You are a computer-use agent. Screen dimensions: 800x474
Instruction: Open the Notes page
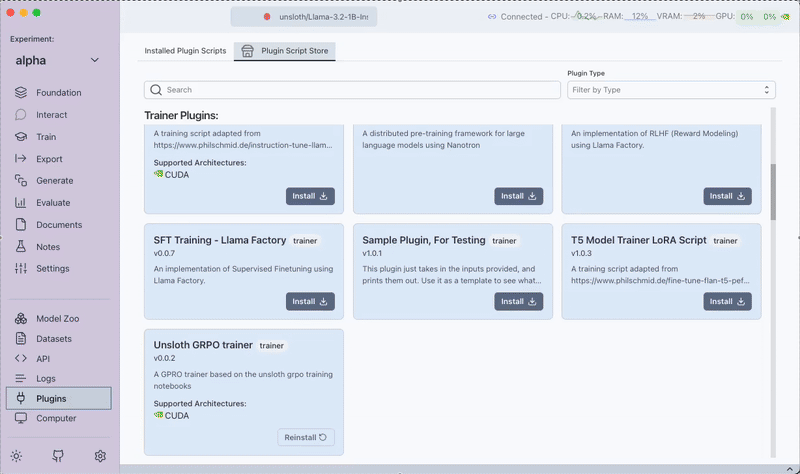point(48,247)
